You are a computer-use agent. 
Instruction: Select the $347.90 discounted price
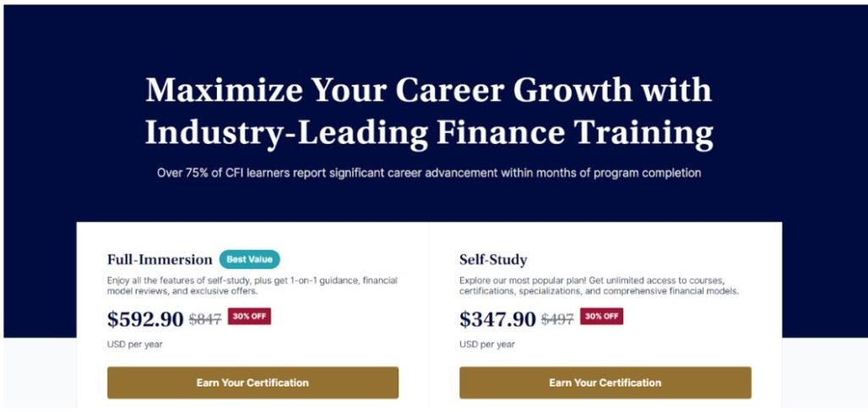tap(497, 319)
